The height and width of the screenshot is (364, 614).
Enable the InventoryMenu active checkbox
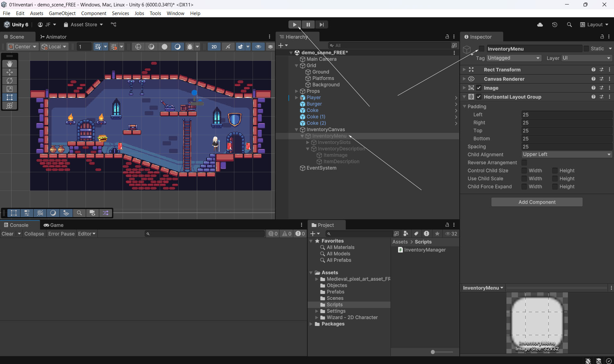click(x=482, y=49)
